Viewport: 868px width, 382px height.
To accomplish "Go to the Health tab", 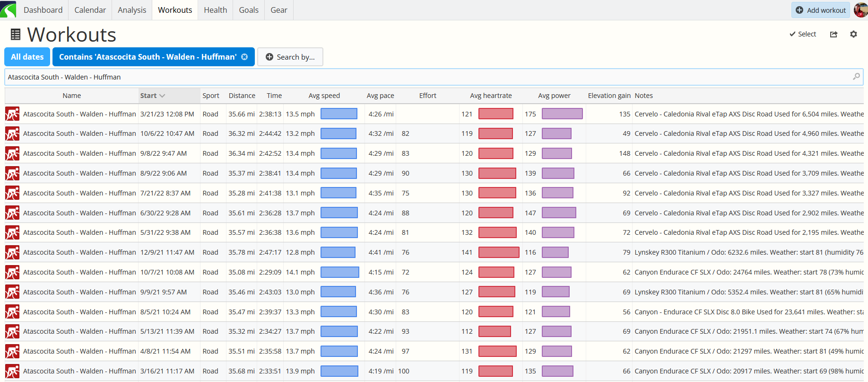I will point(216,10).
